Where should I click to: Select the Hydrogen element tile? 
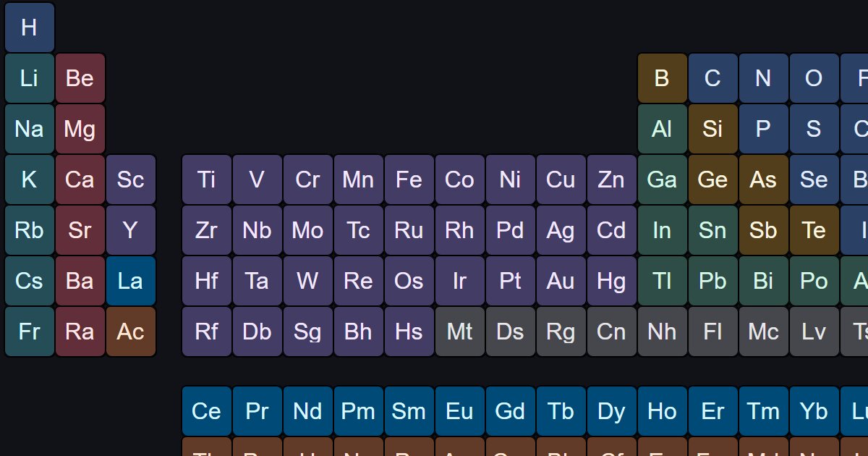[29, 28]
